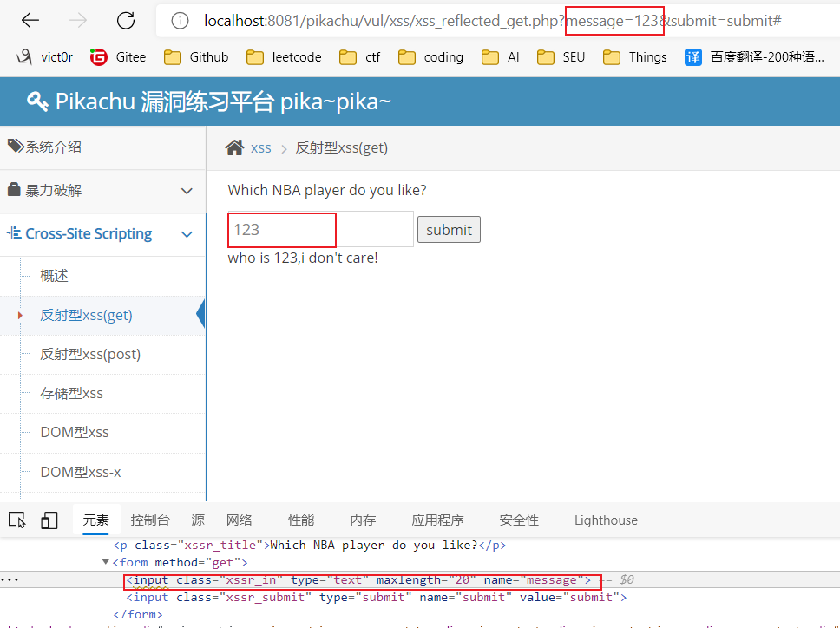Image resolution: width=840 pixels, height=628 pixels.
Task: Open the 存储型xss sidebar link
Action: click(72, 393)
